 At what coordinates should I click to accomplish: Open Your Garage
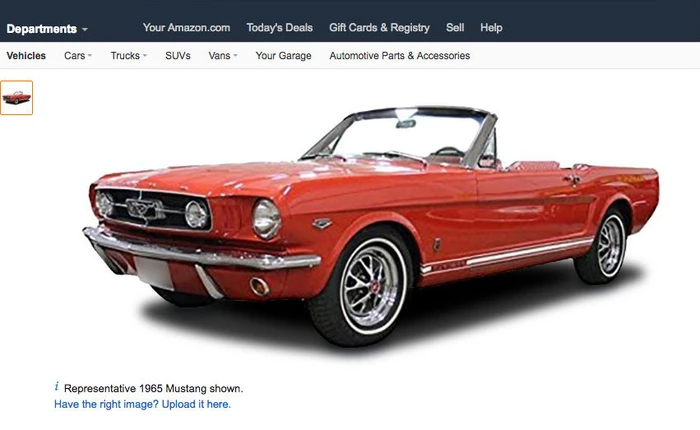[x=283, y=56]
